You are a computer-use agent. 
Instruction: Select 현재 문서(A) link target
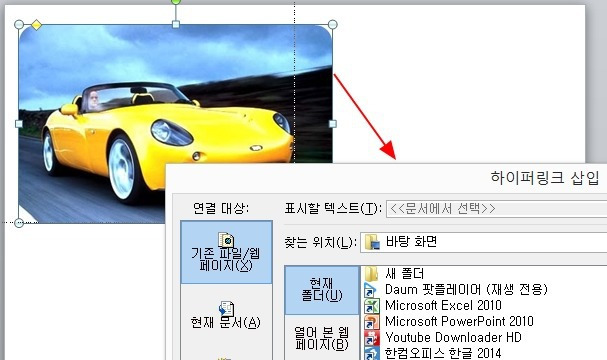pyautogui.click(x=226, y=315)
